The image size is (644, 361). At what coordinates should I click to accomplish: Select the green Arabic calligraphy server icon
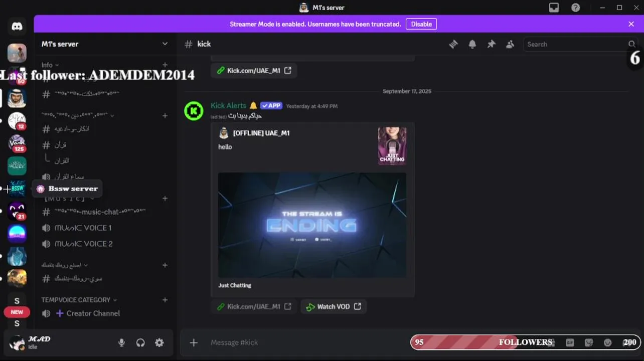coord(17,166)
